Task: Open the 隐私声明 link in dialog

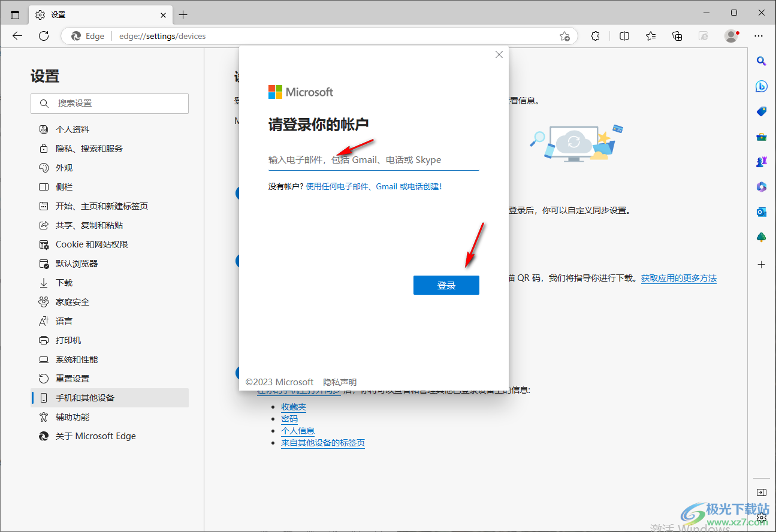Action: pyautogui.click(x=340, y=382)
